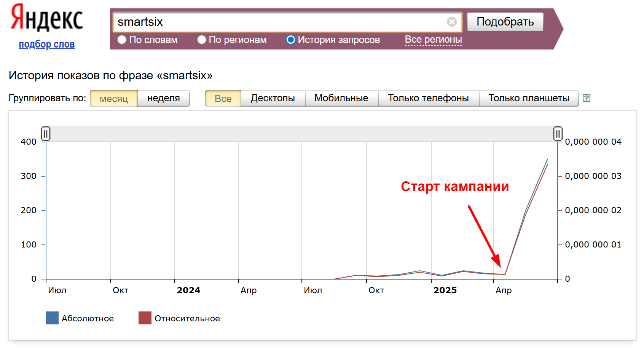Click the heading История показов по фразе «smartsix»
The height and width of the screenshot is (348, 644).
click(x=110, y=75)
